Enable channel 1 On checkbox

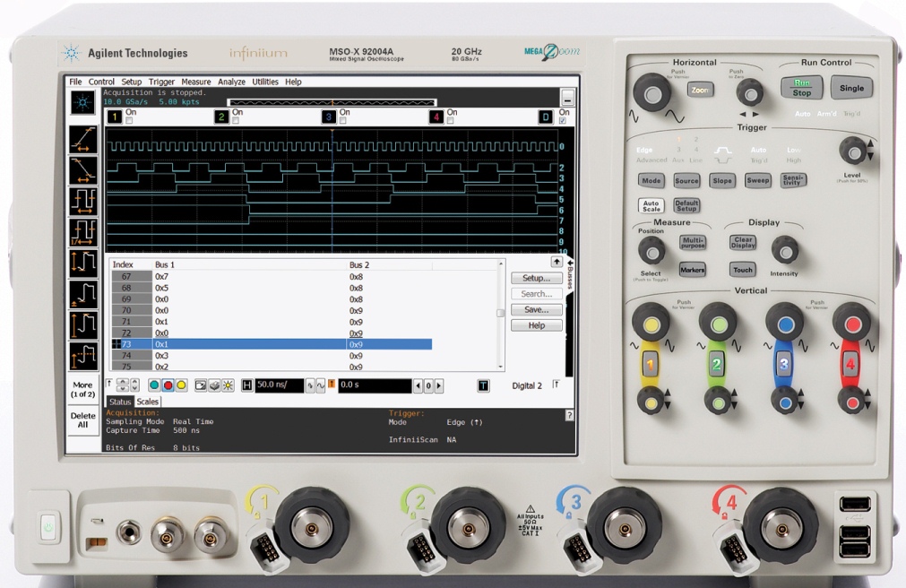[x=130, y=121]
